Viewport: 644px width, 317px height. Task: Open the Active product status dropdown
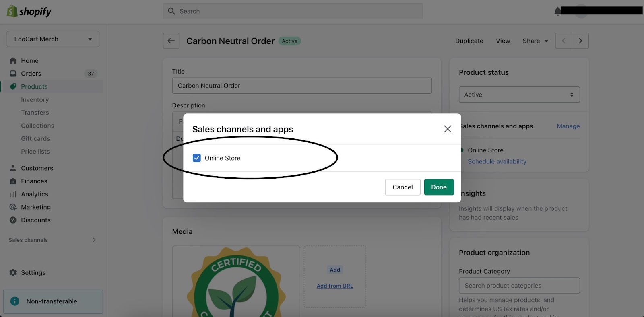pyautogui.click(x=519, y=95)
